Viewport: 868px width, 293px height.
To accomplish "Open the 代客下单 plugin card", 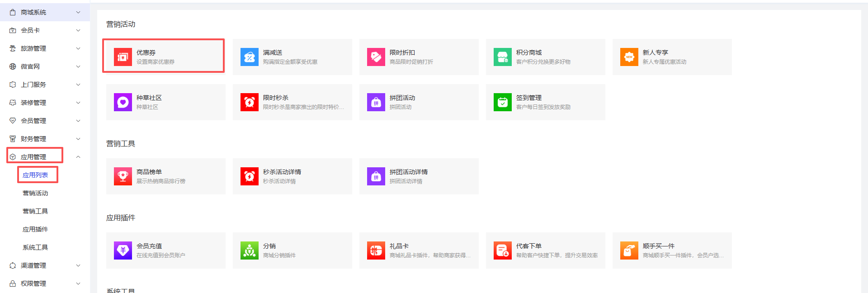I will pos(545,250).
